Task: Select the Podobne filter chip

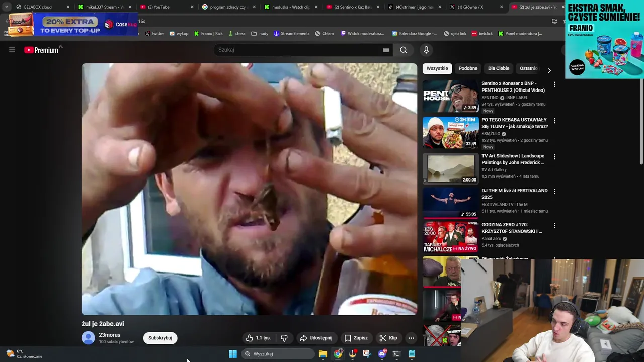Action: 468,68
